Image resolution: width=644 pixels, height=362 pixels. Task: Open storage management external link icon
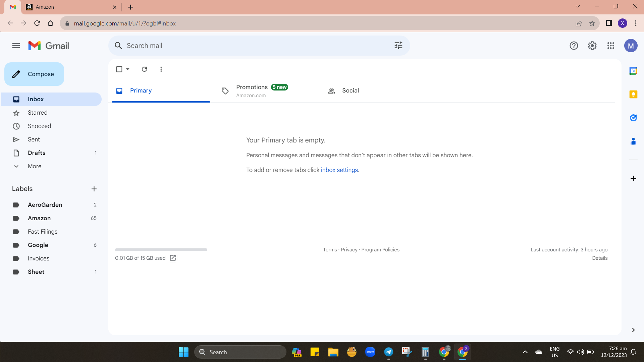pyautogui.click(x=173, y=258)
